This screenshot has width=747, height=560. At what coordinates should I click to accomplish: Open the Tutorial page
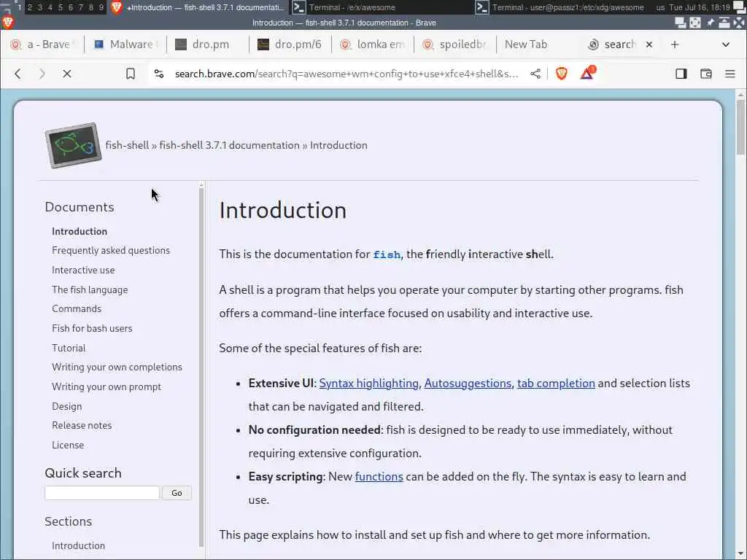pyautogui.click(x=69, y=348)
